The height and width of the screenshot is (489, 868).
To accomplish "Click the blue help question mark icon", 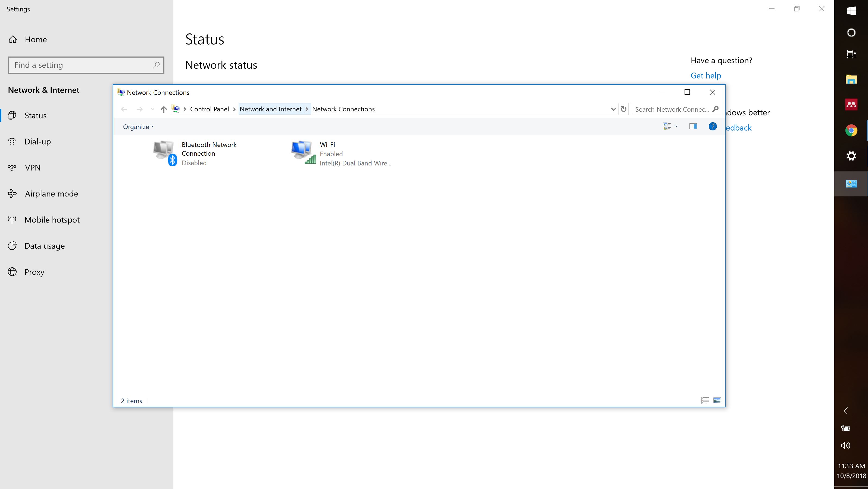I will click(x=712, y=126).
